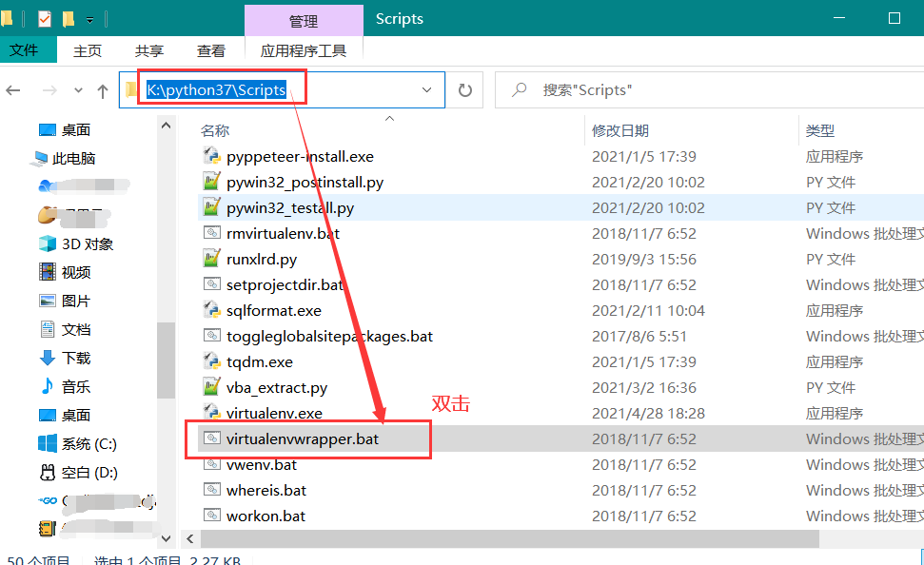Click the 2017/8/6 5:51 date cell
The width and height of the screenshot is (924, 565).
639,337
